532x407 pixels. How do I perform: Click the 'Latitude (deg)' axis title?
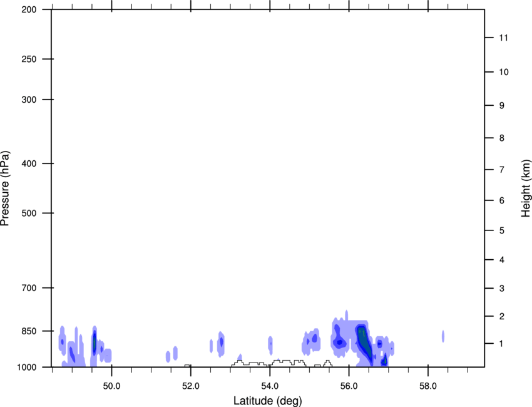[267, 401]
